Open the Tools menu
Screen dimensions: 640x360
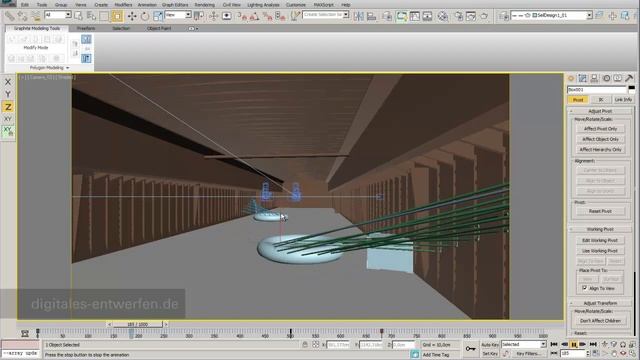pos(42,4)
